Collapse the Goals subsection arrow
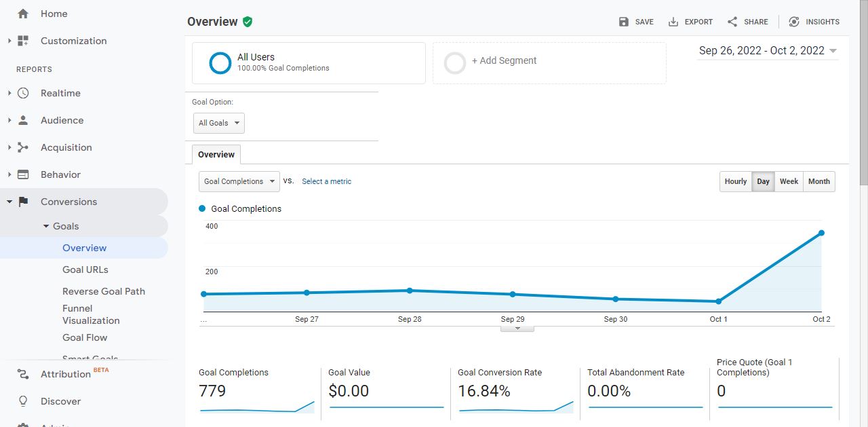Screen dimensions: 868x427 point(46,226)
